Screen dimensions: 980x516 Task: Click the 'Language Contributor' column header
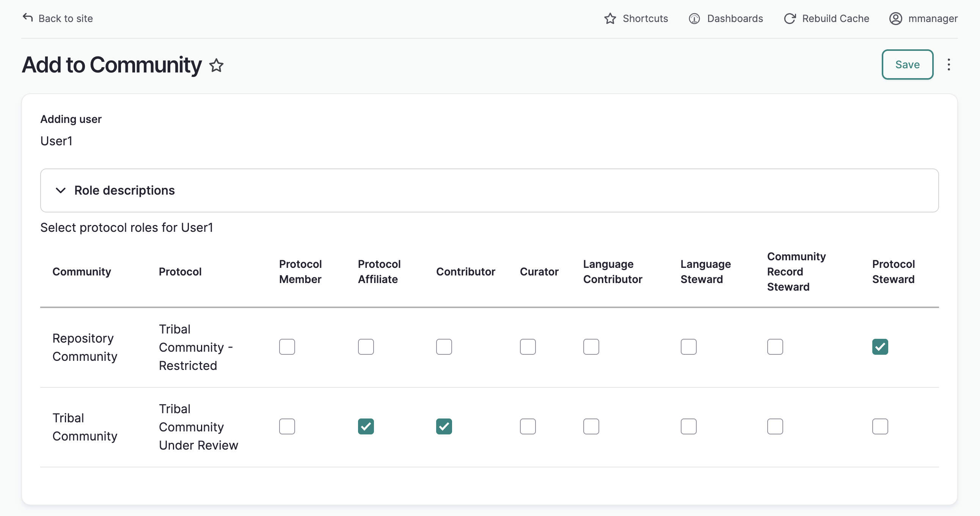[x=612, y=272]
